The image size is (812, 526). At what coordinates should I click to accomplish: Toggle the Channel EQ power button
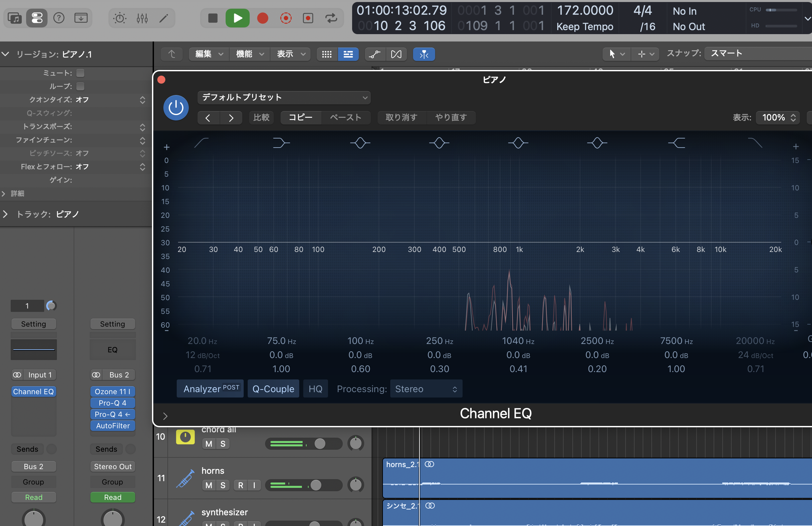tap(176, 107)
